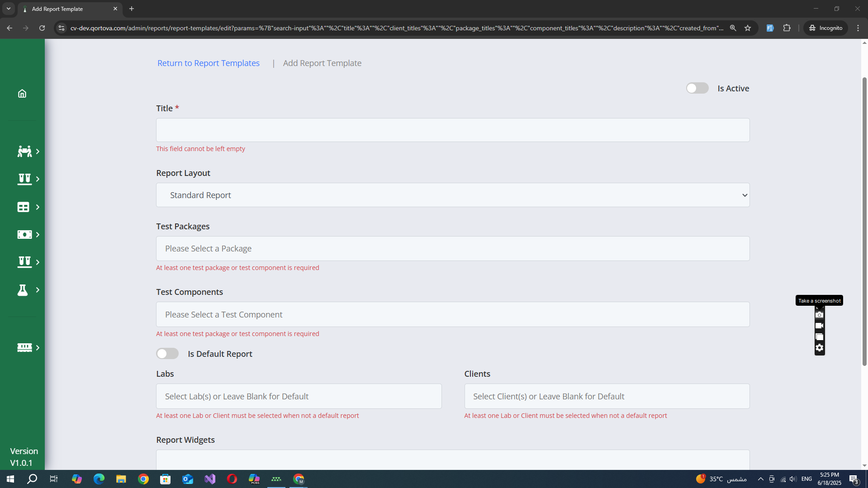
Task: Click the home icon in sidebar
Action: 22,94
